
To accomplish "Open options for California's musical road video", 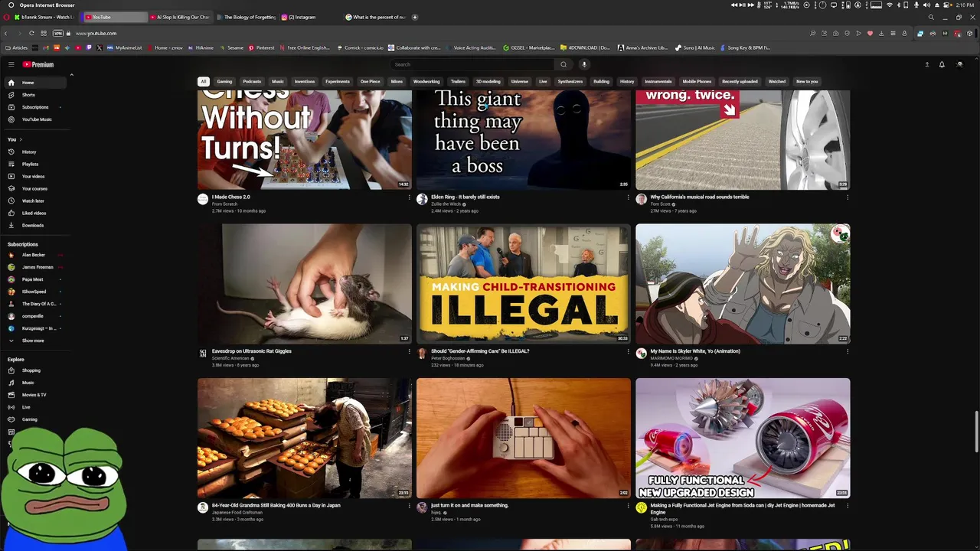I will point(847,197).
